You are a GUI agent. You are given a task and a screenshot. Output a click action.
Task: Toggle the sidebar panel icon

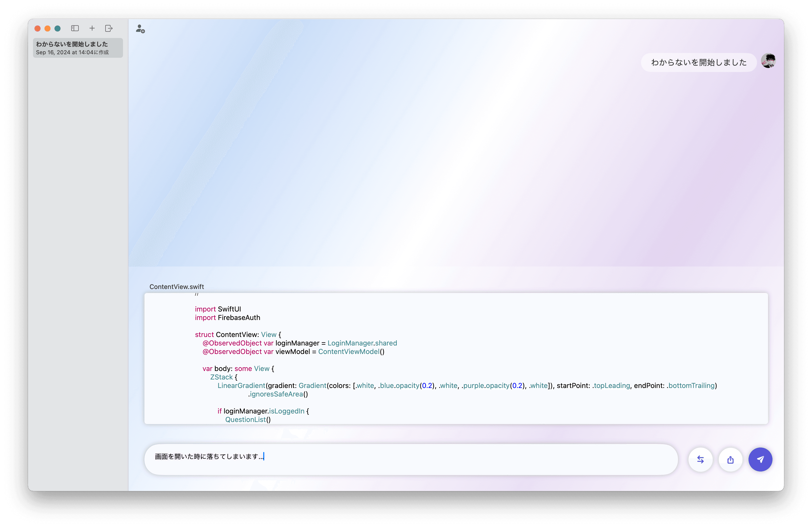(x=75, y=28)
